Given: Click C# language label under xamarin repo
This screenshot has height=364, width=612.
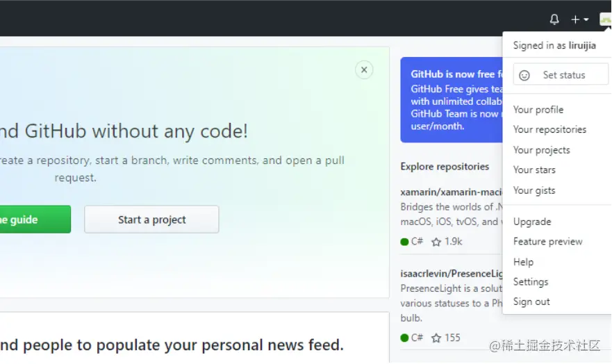Looking at the screenshot, I should [x=417, y=242].
